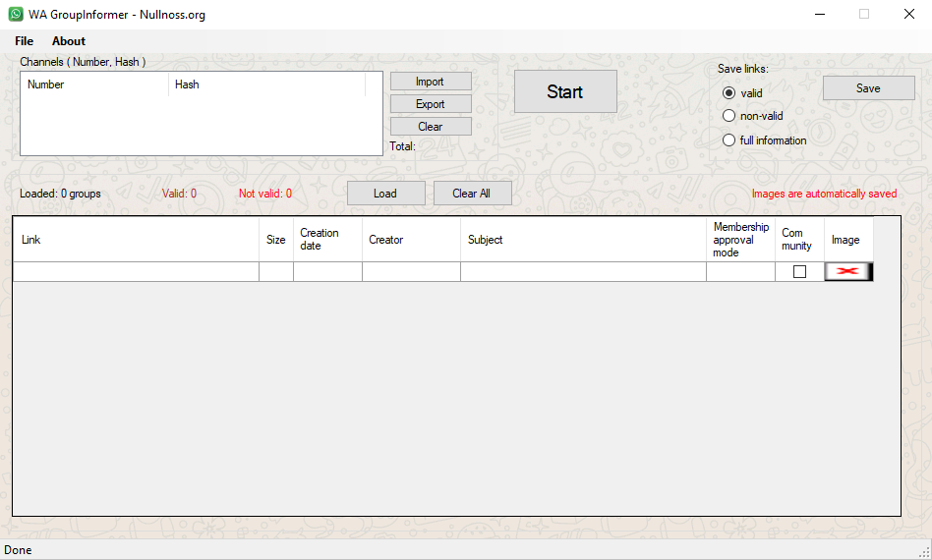Start the group checking process
This screenshot has height=560, width=932.
(565, 91)
